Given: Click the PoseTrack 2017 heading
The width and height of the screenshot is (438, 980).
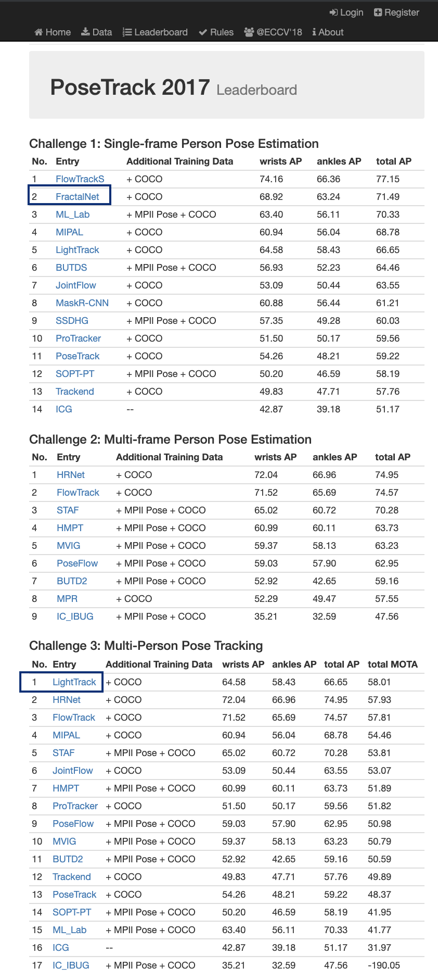Looking at the screenshot, I should 130,87.
